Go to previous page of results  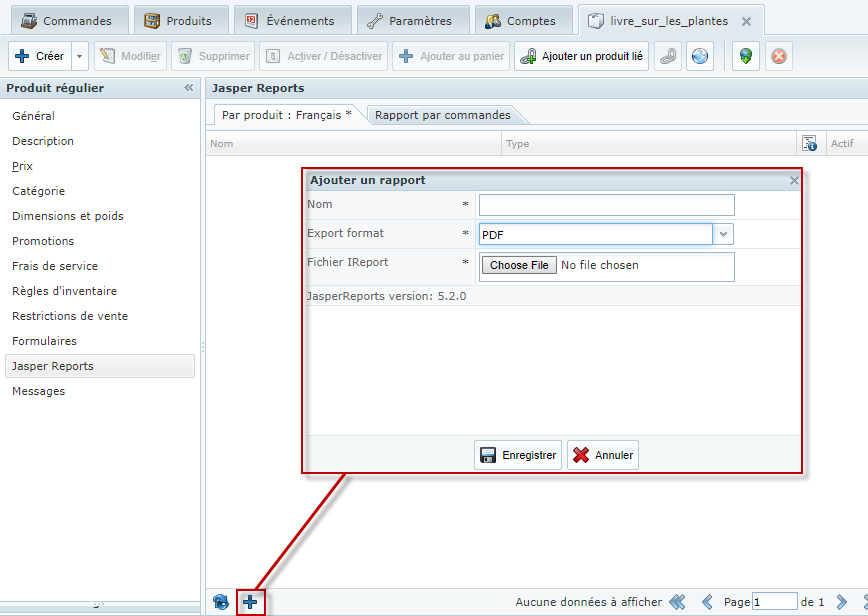click(x=707, y=602)
